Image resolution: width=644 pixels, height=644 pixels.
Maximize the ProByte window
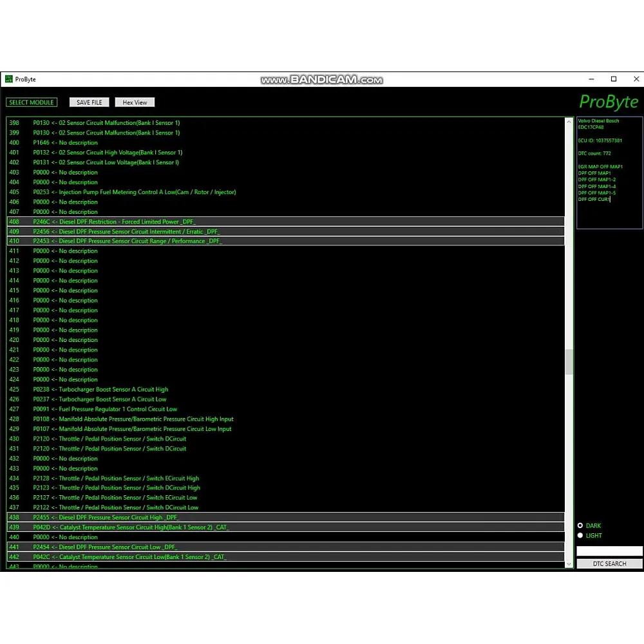tap(614, 79)
